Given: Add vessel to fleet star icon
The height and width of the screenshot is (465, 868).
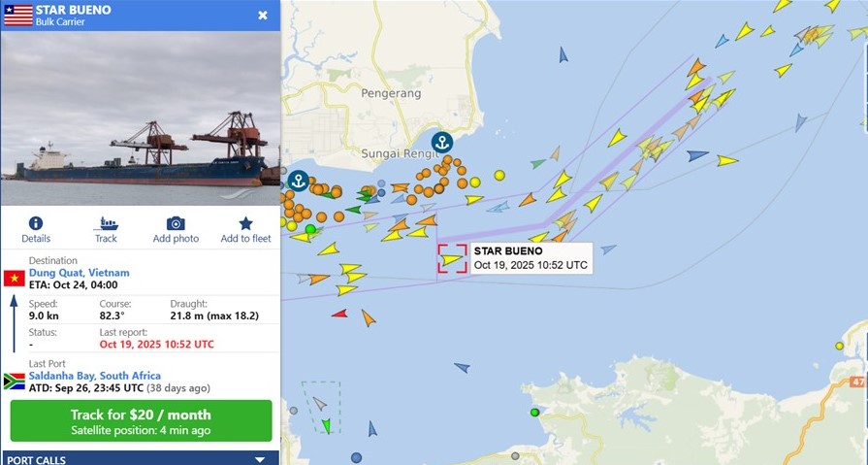Looking at the screenshot, I should pos(245,223).
